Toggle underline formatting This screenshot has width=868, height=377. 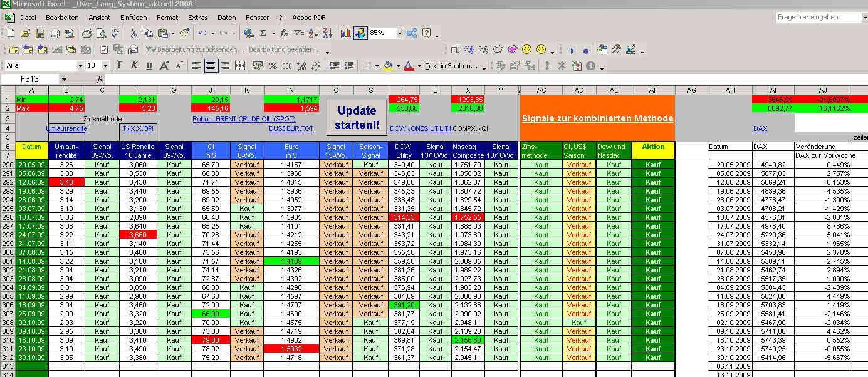149,66
